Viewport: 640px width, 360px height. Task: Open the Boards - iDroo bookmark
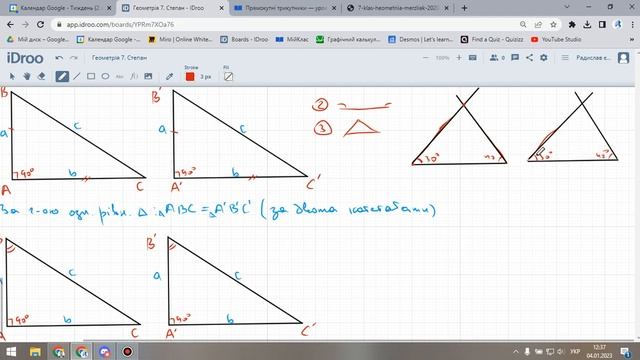tap(244, 40)
